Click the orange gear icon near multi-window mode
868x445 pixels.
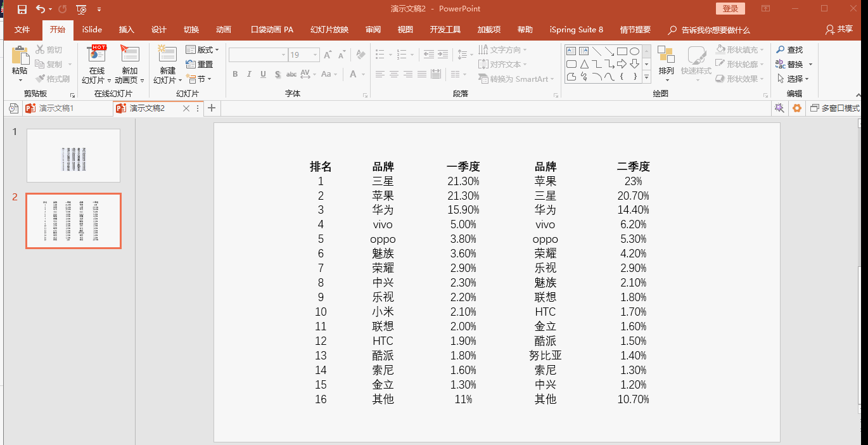coord(797,108)
